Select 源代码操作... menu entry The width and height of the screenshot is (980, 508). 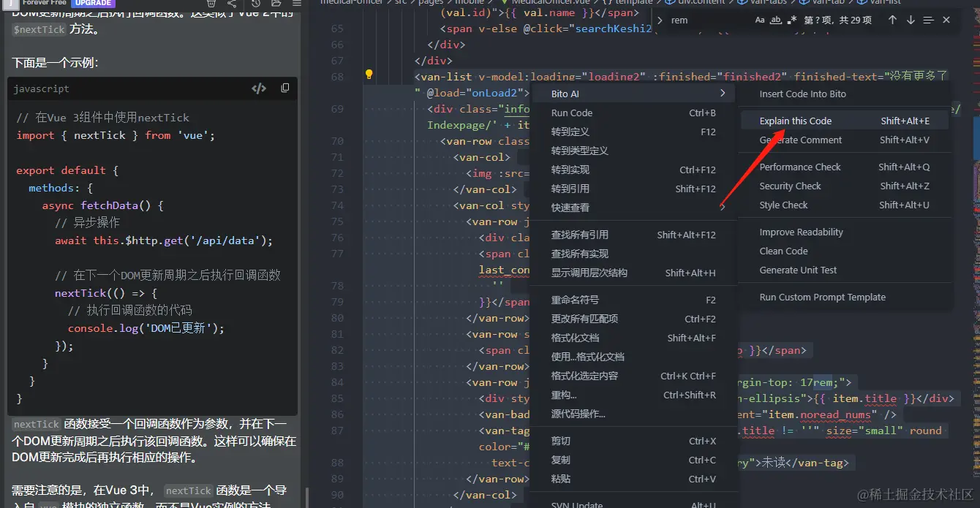(x=633, y=414)
